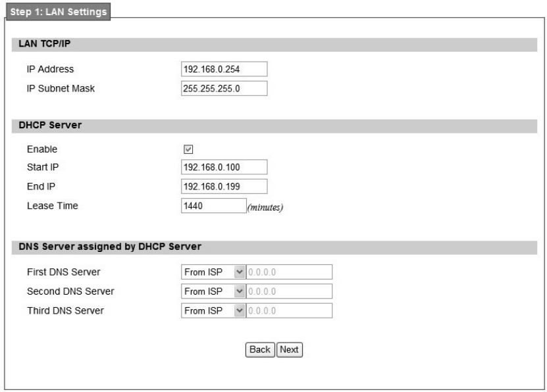Screen dimensions: 547x392
Task: Toggle the DHCP Server Enable checkbox
Action: click(188, 149)
